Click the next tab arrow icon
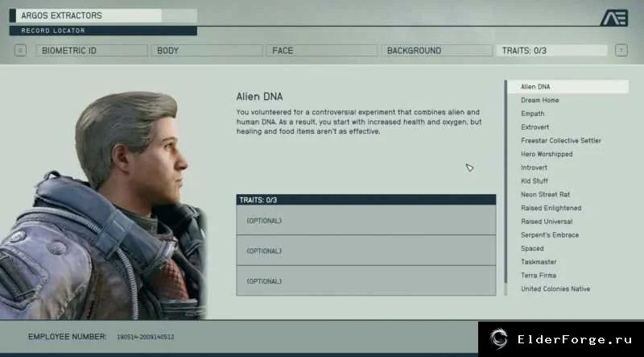Screen dimensions: 644x357 pyautogui.click(x=621, y=51)
